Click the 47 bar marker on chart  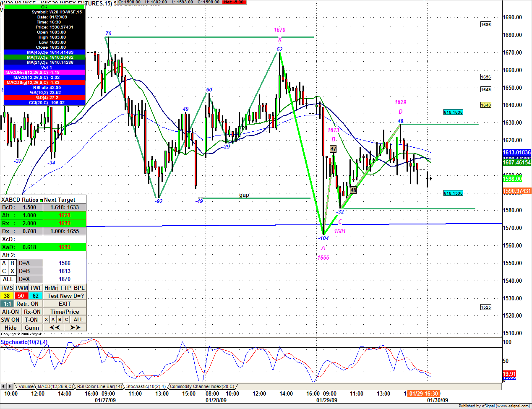point(333,149)
